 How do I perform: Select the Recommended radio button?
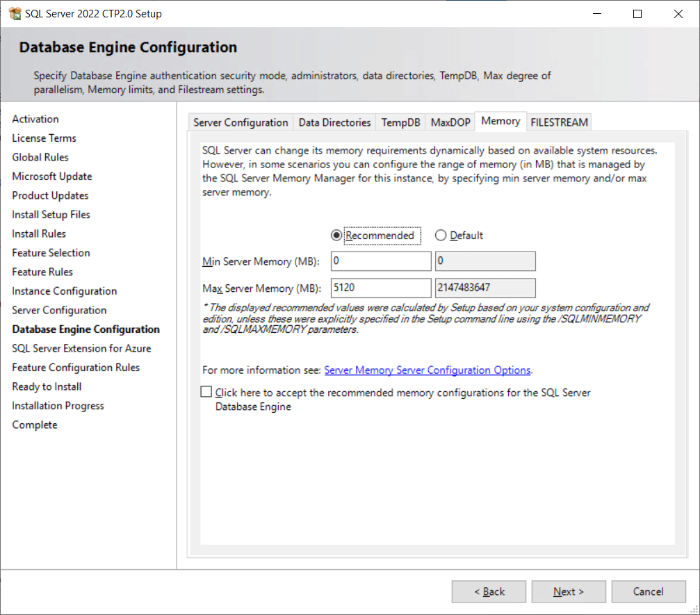click(x=336, y=236)
